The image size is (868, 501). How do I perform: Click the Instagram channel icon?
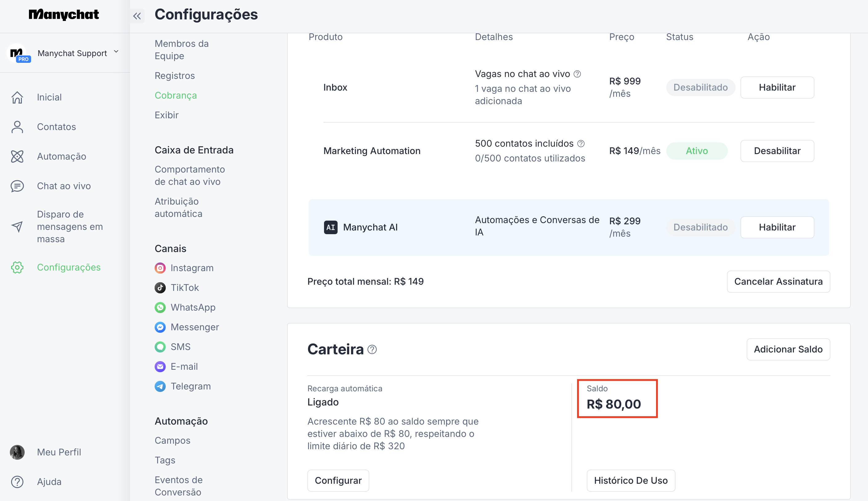[x=160, y=268]
